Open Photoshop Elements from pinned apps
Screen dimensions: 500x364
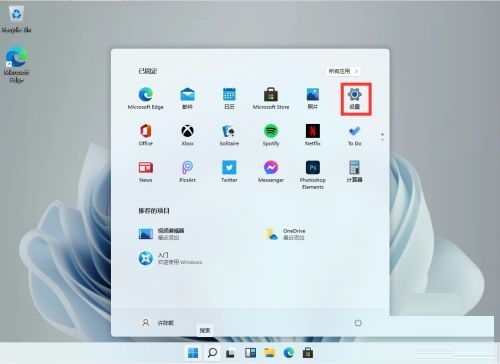tap(313, 175)
